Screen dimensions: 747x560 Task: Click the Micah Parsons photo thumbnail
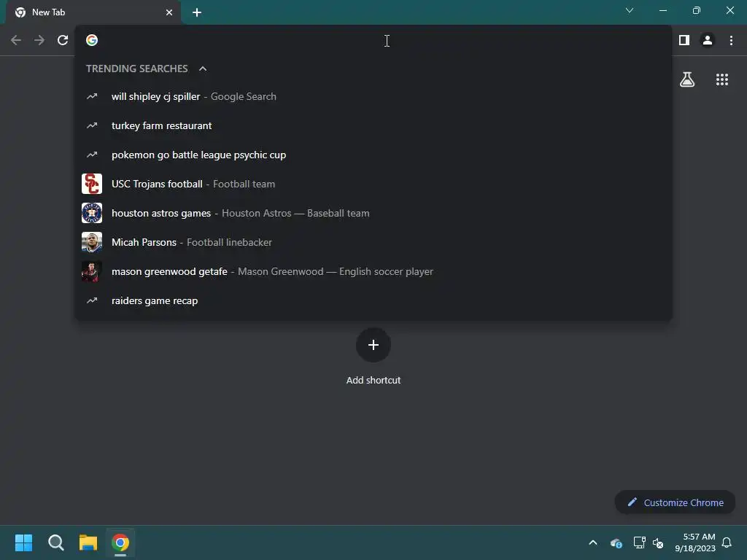(x=92, y=242)
